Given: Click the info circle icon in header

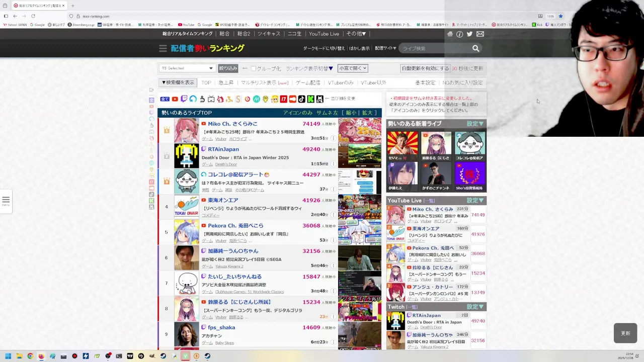Looking at the screenshot, I should pyautogui.click(x=459, y=34).
